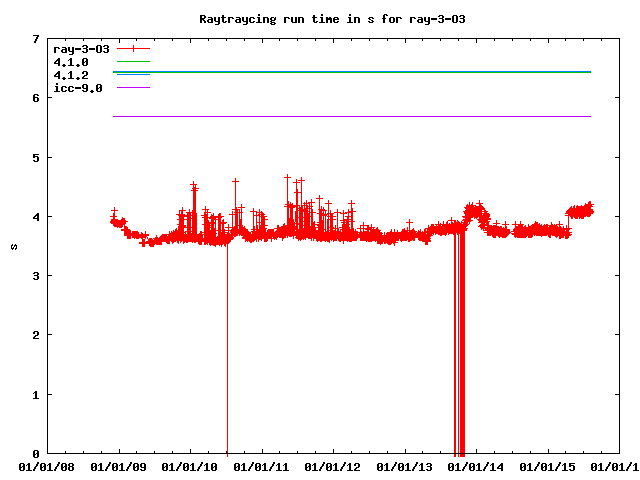Click blue line sample beside 4.1.2

(133, 75)
